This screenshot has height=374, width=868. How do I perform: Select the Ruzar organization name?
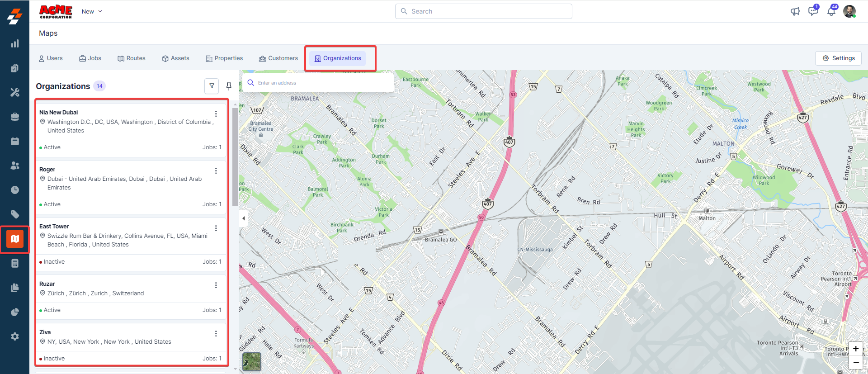[47, 284]
